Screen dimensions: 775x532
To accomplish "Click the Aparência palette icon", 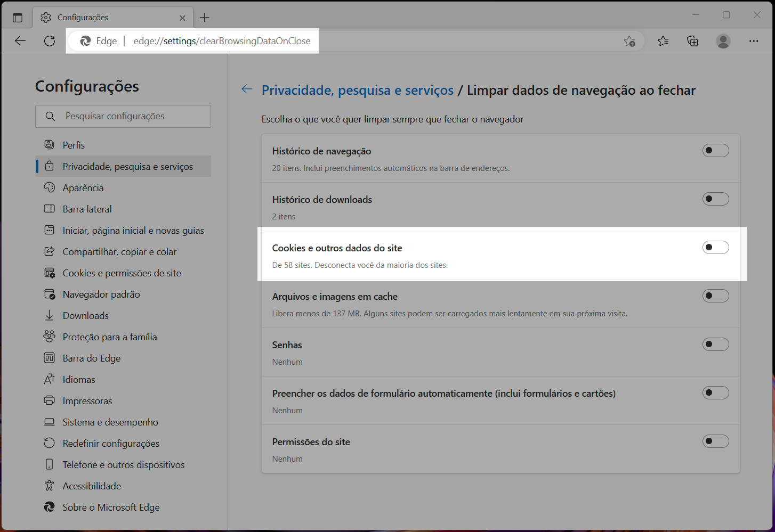I will 49,187.
